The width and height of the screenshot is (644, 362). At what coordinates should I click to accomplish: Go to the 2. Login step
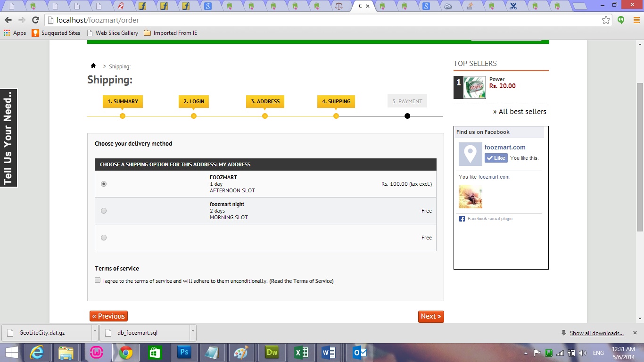(x=194, y=101)
